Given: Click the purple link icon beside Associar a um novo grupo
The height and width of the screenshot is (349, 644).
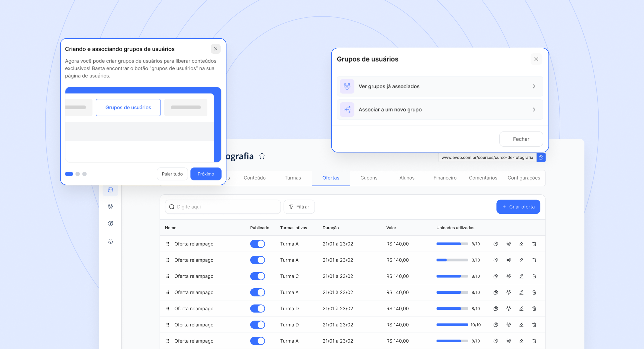Looking at the screenshot, I should [347, 110].
